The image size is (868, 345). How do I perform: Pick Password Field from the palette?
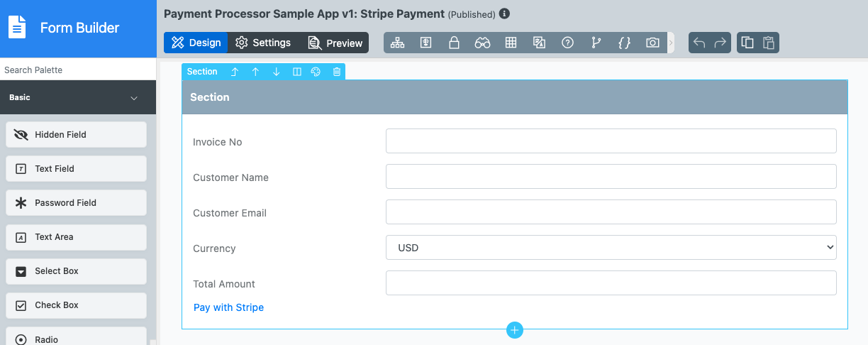[x=76, y=202]
